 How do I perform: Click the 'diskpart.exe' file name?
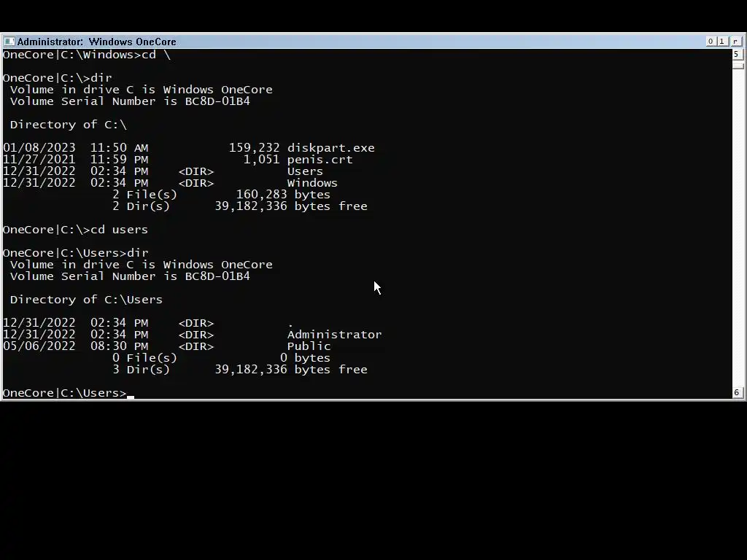pos(330,148)
